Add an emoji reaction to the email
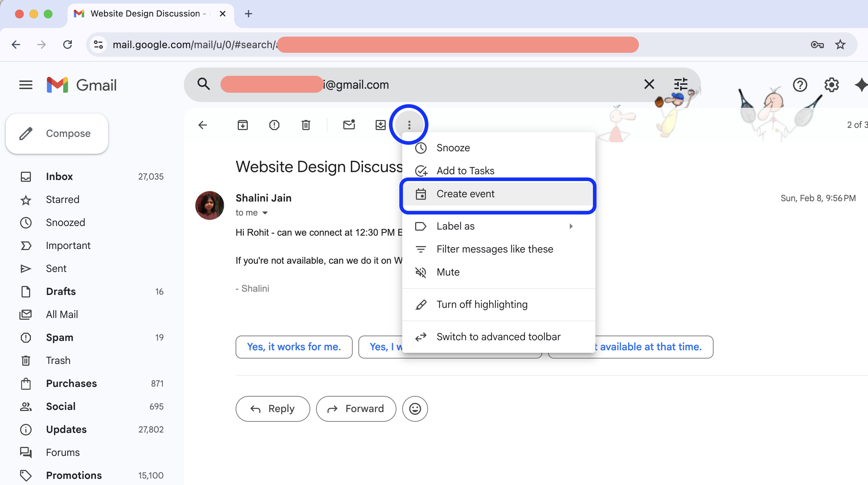 pyautogui.click(x=415, y=409)
